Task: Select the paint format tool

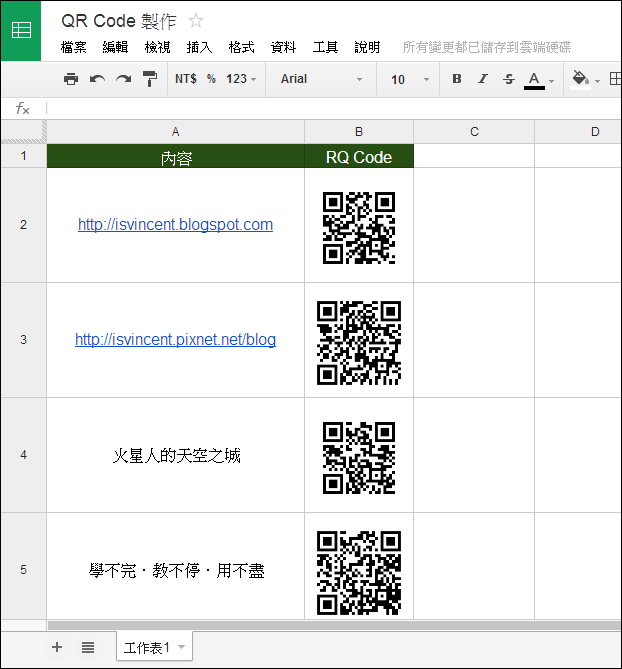Action: (150, 79)
